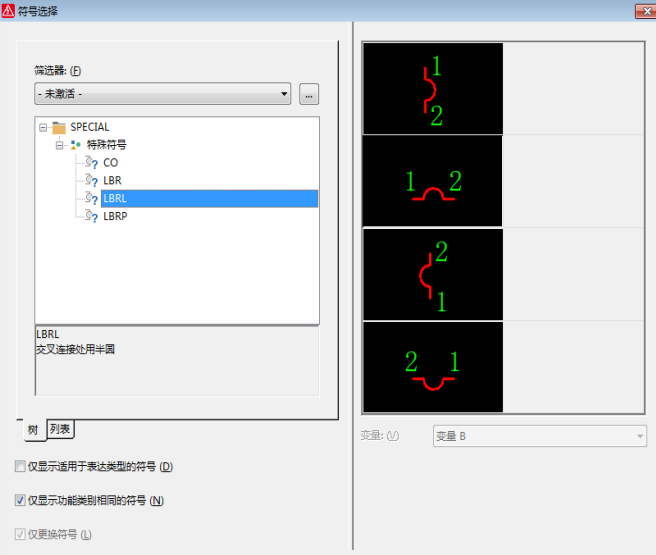
Task: Select the horizontal 1-2 upward arc preview
Action: [x=433, y=181]
